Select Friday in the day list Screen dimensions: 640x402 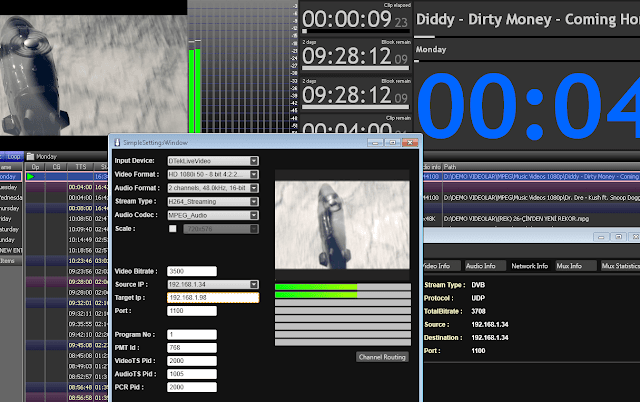click(11, 219)
